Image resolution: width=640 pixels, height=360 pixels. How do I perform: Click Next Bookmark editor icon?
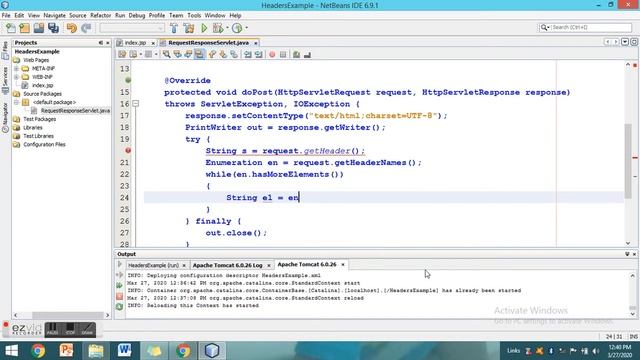pos(223,54)
